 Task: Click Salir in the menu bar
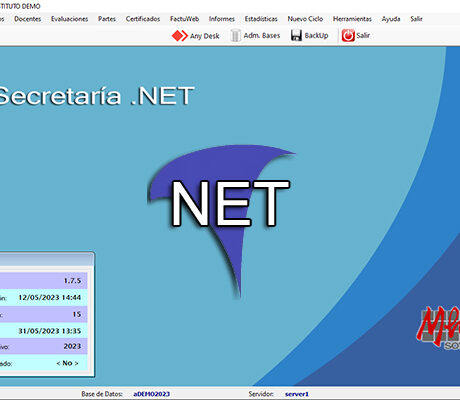pyautogui.click(x=416, y=19)
